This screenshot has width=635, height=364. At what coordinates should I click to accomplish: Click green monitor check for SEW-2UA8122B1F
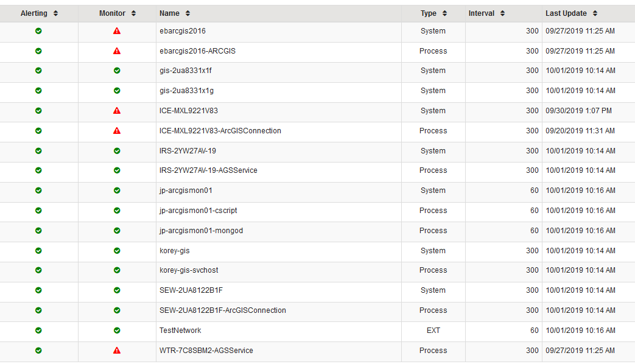click(x=117, y=290)
